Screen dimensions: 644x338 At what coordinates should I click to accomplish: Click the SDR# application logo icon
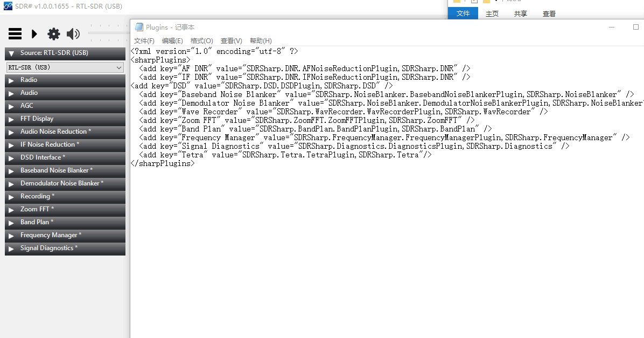(8, 6)
